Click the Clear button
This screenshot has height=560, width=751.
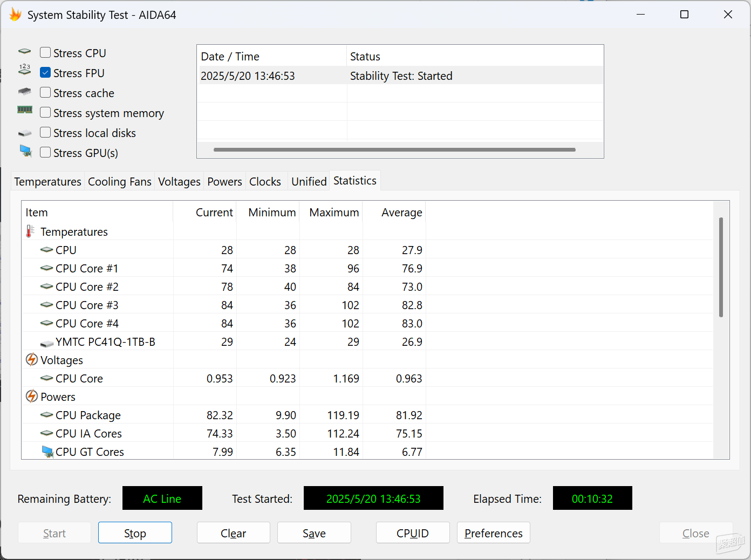(x=233, y=533)
